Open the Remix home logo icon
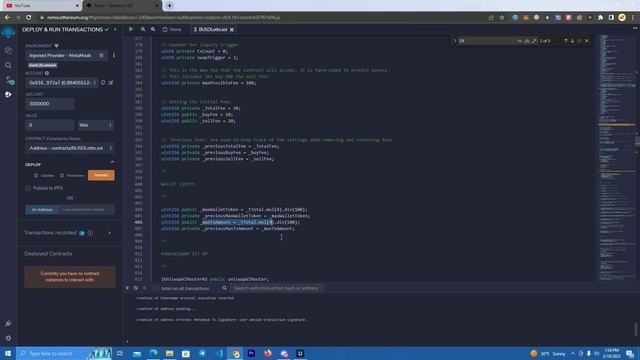This screenshot has height=360, width=640. coord(8,33)
